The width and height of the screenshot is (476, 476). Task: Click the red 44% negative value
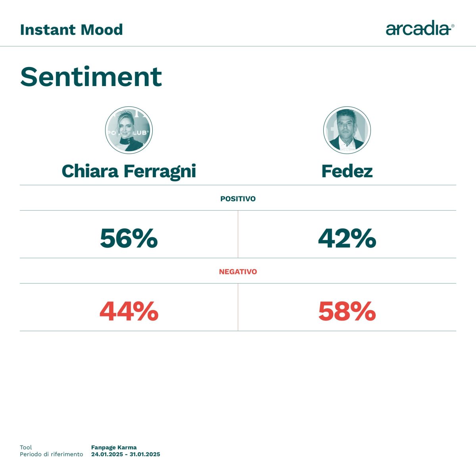click(129, 311)
